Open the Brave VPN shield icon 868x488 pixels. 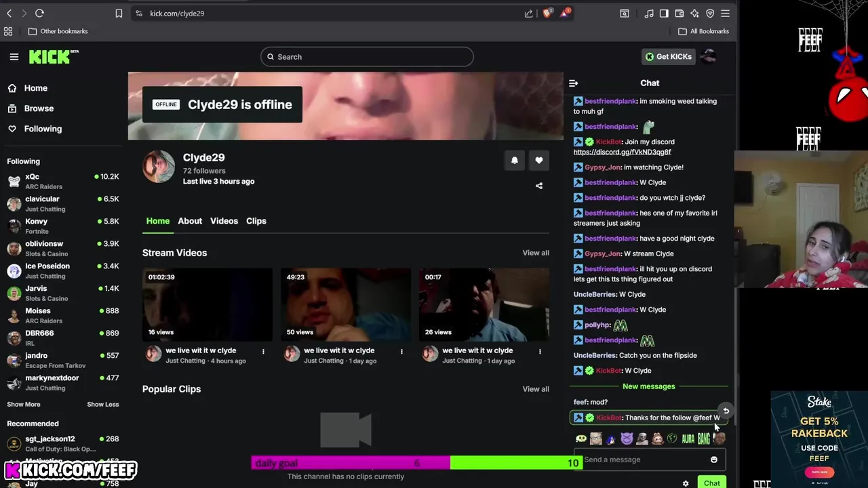point(710,13)
